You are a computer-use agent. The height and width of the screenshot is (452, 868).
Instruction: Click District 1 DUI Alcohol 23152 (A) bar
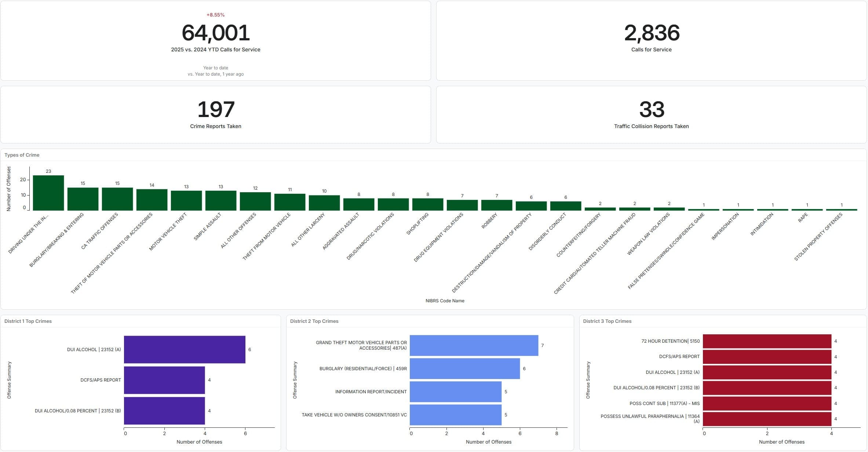click(185, 349)
